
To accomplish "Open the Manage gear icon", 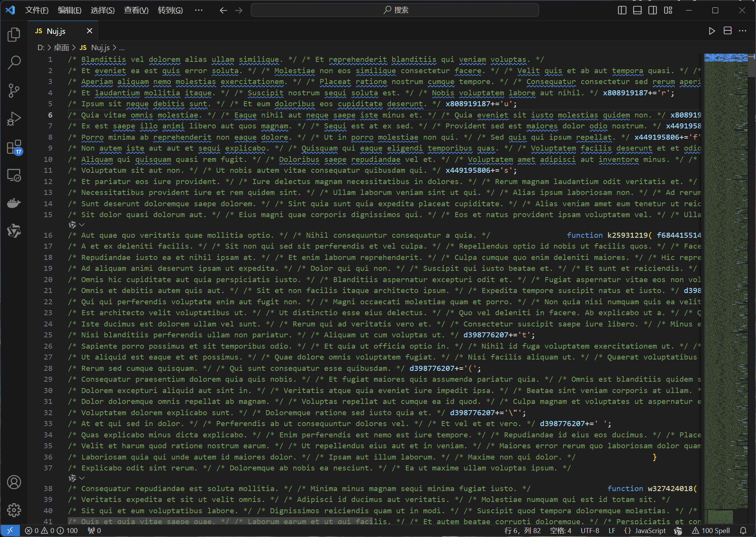I will (14, 510).
